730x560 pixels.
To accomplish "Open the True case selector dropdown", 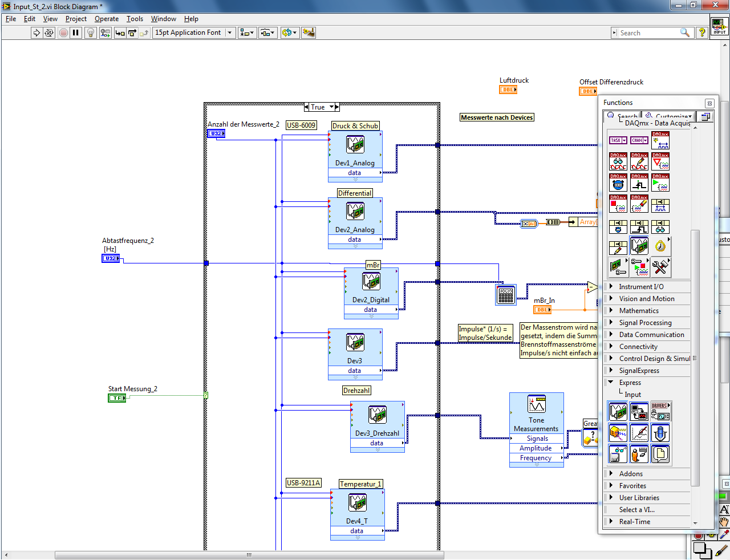I will tap(331, 107).
